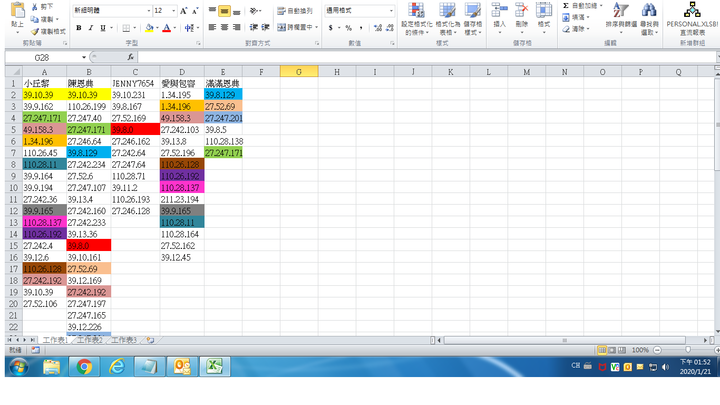Expand the fill color dropdown arrow

157,28
